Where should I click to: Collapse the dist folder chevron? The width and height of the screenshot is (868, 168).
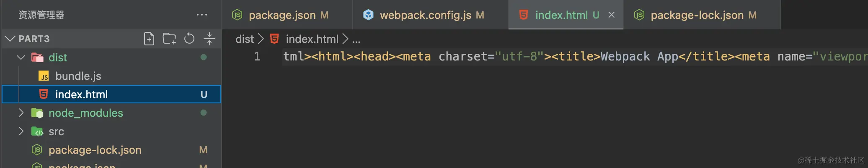click(x=21, y=57)
